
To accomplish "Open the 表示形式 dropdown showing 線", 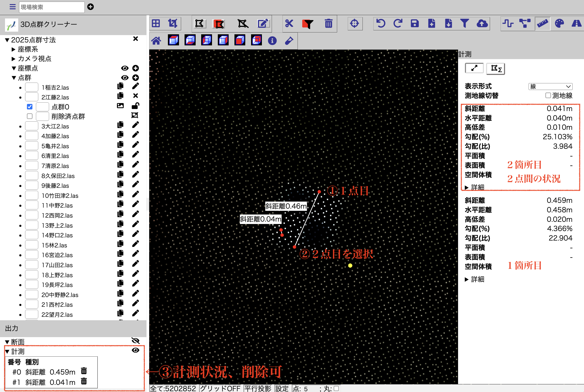I will pyautogui.click(x=550, y=87).
